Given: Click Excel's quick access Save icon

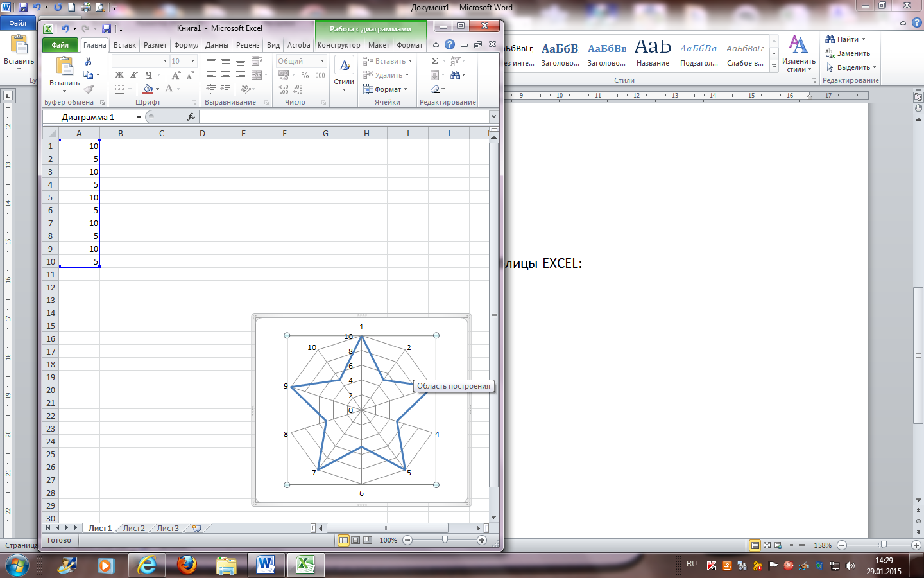Looking at the screenshot, I should (107, 28).
